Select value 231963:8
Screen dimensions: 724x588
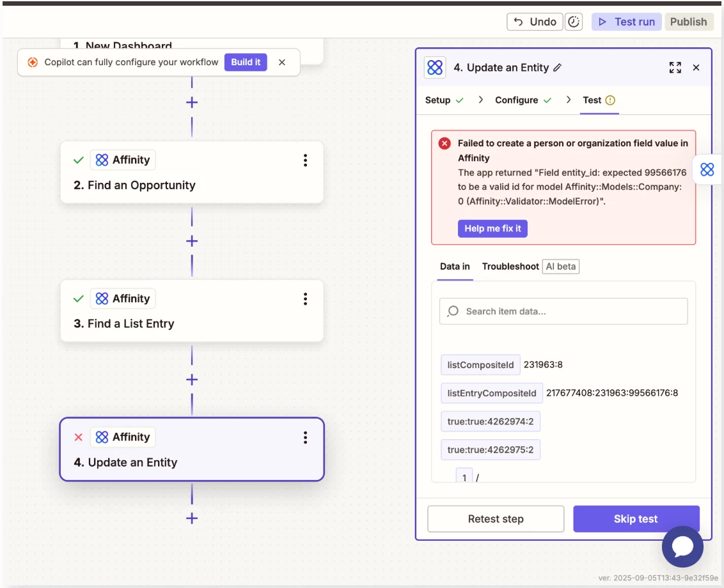pyautogui.click(x=543, y=364)
